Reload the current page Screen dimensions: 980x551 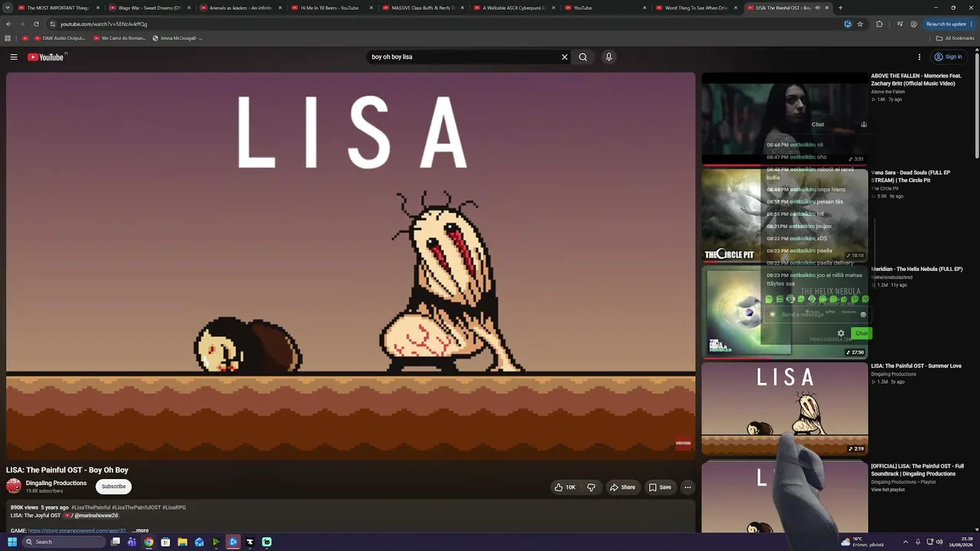point(36,24)
